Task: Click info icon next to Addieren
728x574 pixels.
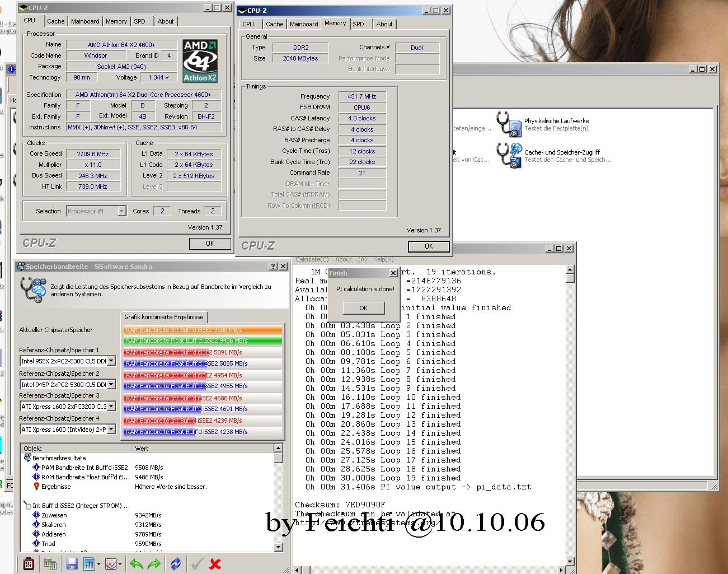Action: [x=36, y=534]
